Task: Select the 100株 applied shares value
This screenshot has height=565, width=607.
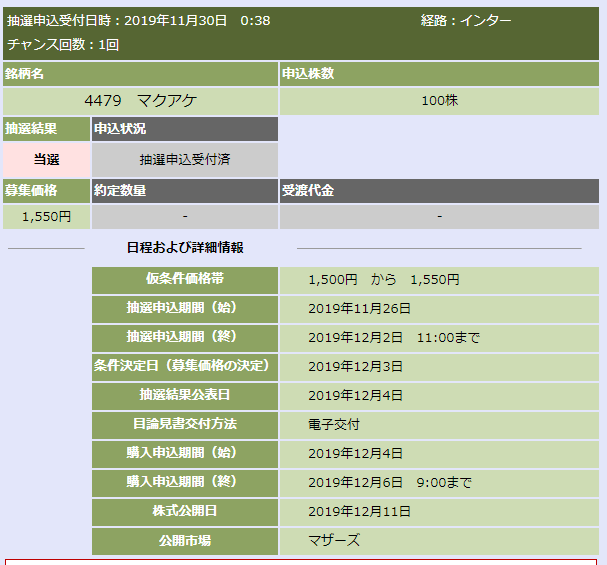Action: tap(439, 101)
